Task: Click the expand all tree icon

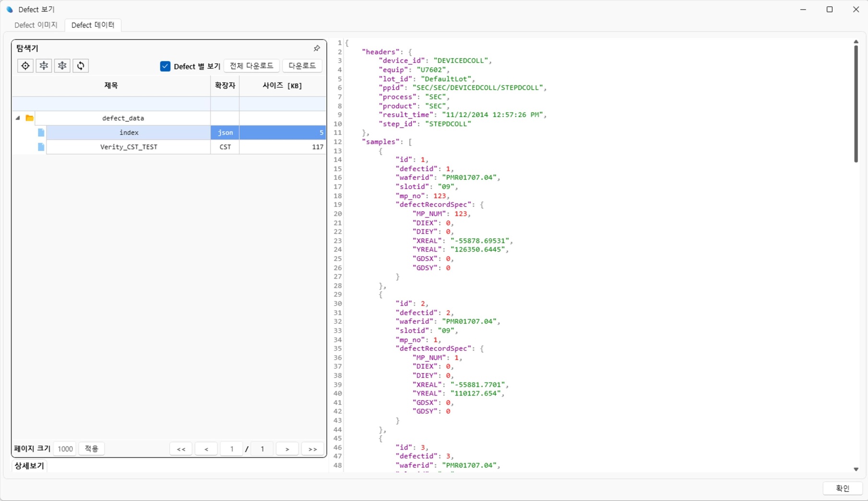Action: coord(62,66)
